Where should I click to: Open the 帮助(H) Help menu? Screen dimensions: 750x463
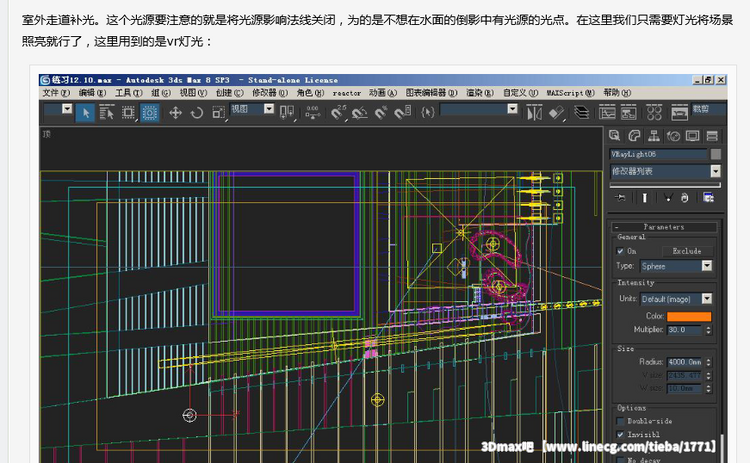[617, 93]
